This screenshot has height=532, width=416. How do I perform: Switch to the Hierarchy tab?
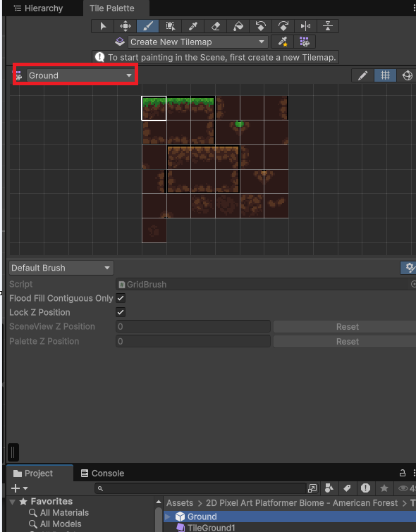(x=38, y=8)
